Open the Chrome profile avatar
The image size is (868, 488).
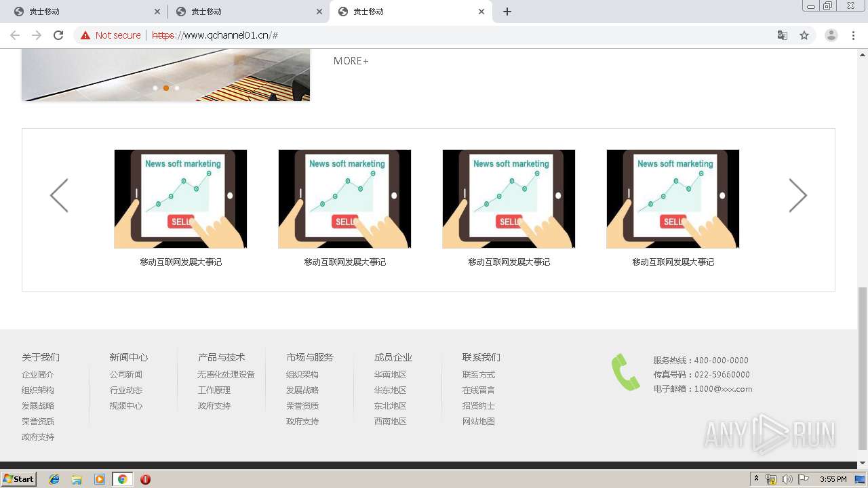[x=831, y=35]
